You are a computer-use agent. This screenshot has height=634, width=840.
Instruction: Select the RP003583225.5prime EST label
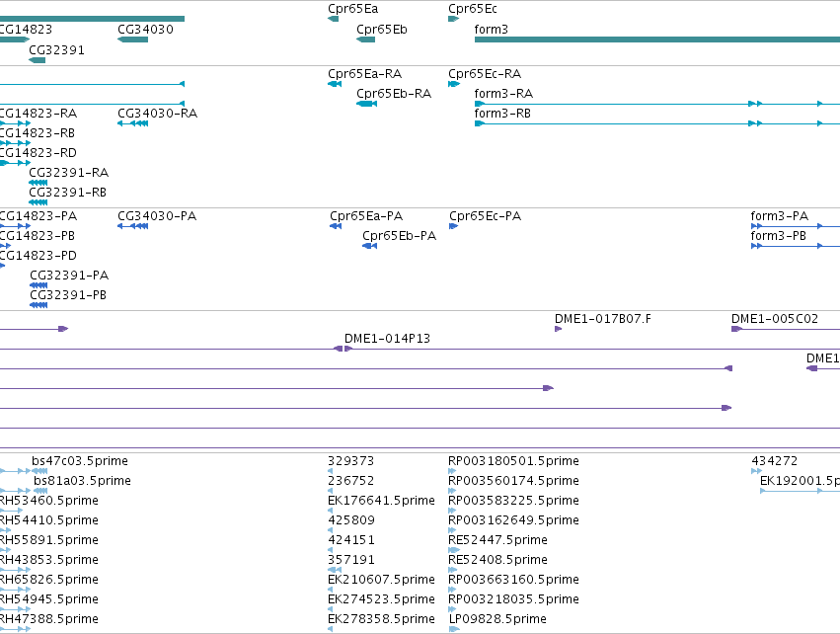tap(513, 501)
